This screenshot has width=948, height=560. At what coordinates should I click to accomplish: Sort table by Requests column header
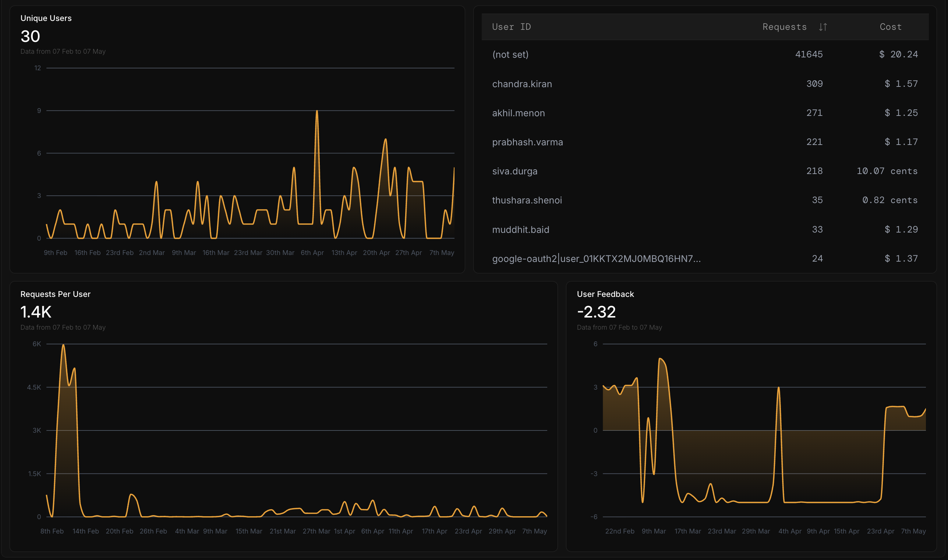[785, 27]
